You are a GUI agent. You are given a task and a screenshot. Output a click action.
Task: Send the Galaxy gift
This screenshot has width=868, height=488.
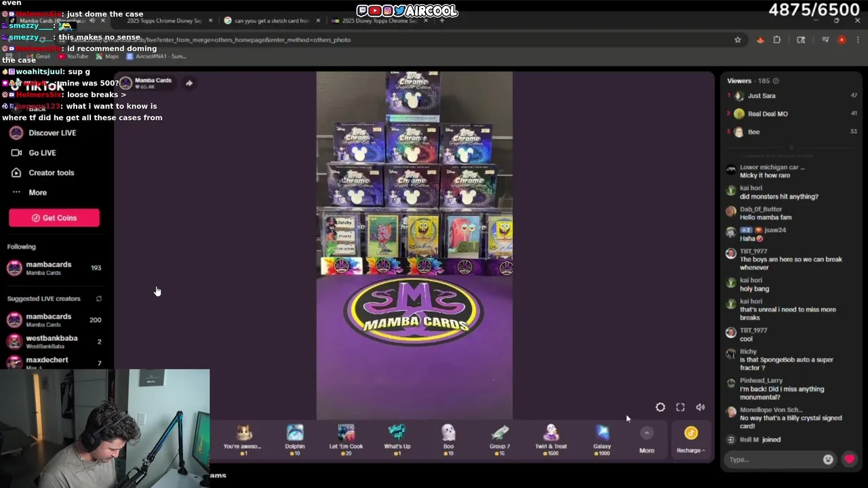(602, 439)
